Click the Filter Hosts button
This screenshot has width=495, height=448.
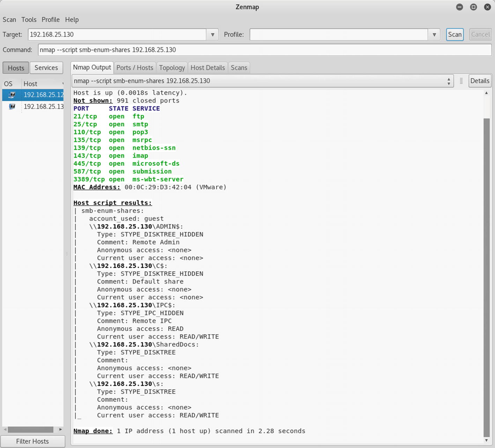[x=32, y=441]
